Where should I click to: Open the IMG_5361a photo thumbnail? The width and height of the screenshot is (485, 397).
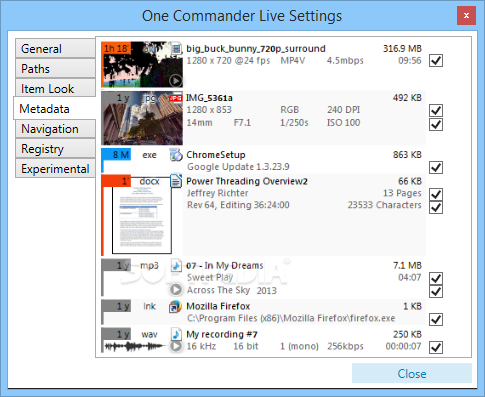click(142, 118)
